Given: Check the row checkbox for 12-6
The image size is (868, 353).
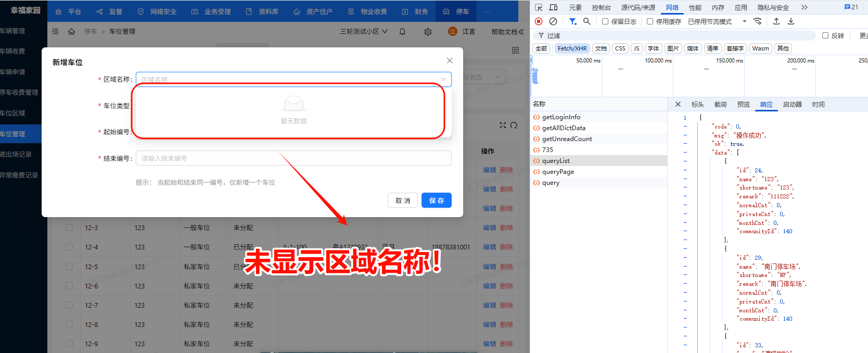Looking at the screenshot, I should pos(69,286).
